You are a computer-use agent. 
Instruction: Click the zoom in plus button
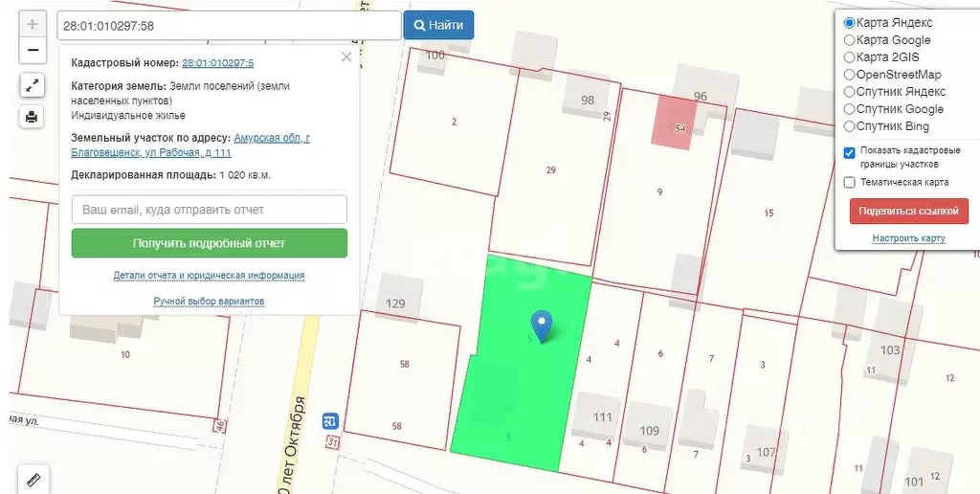pos(33,24)
